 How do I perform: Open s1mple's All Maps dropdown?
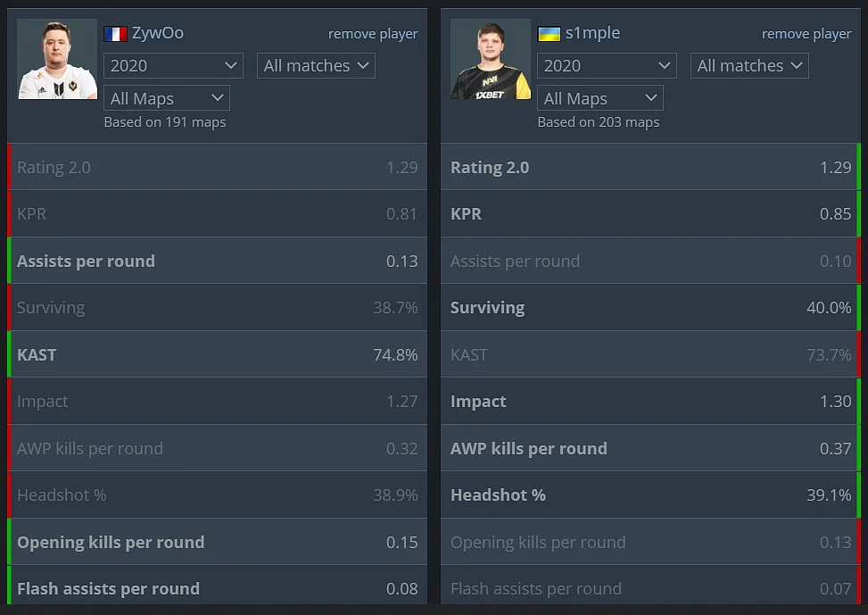coord(600,98)
